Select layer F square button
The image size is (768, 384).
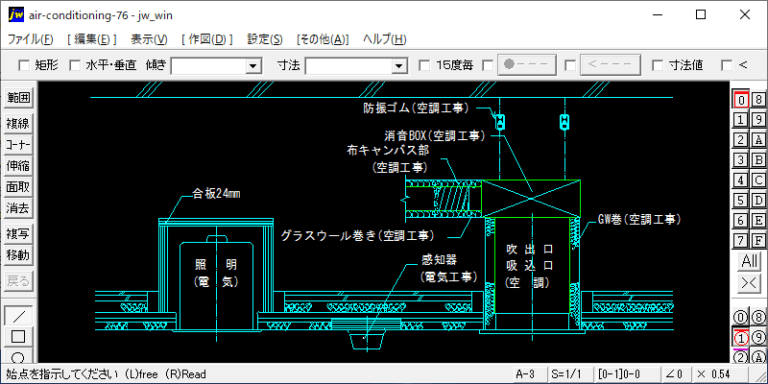click(x=759, y=240)
